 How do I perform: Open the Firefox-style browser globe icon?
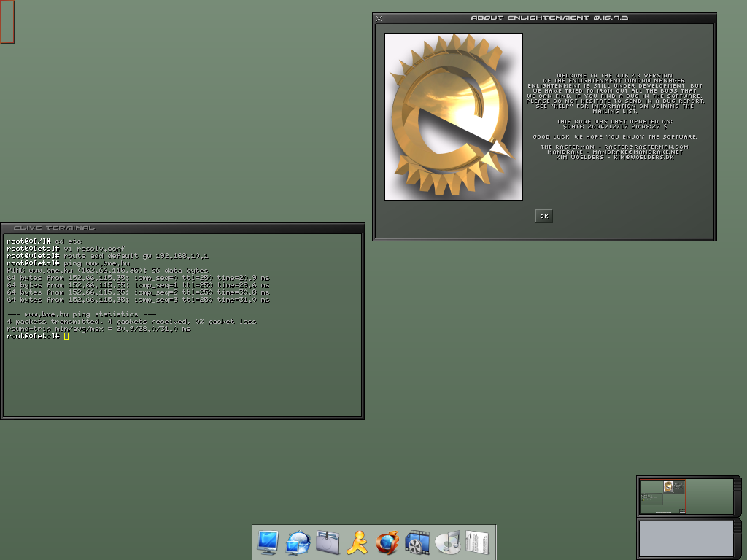387,542
